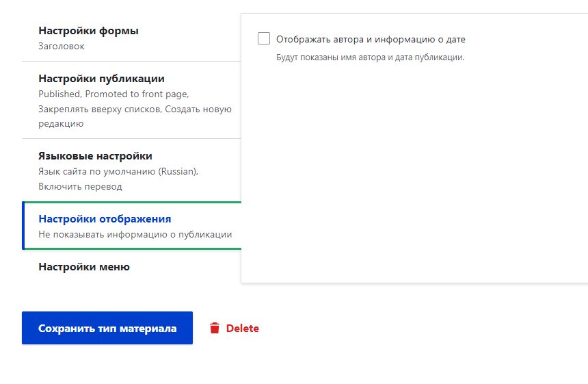Open the Настройки отображения tab

(132, 226)
